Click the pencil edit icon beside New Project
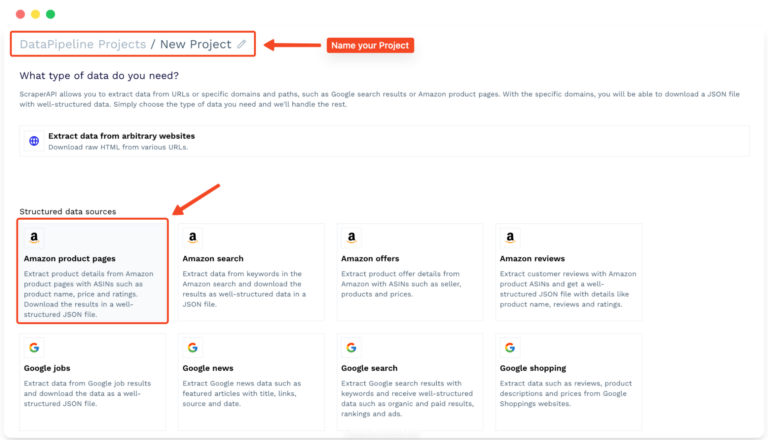Viewport: 768px width, 440px height. tap(242, 45)
